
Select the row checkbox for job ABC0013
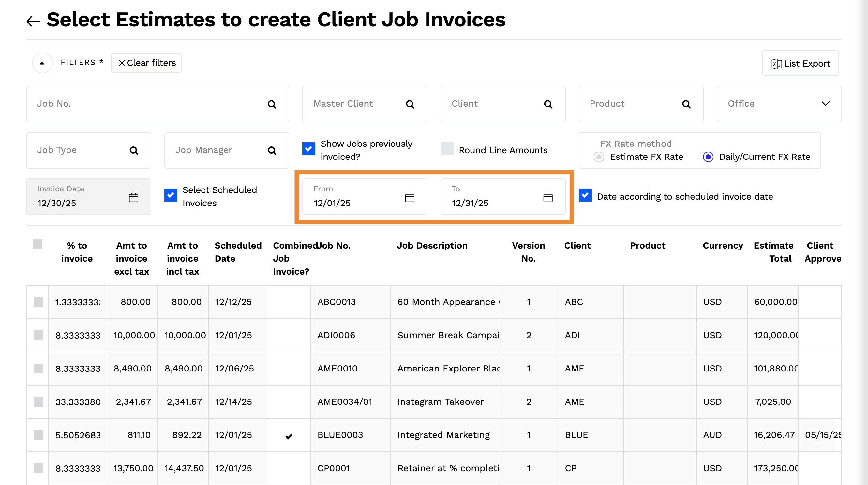pos(38,302)
